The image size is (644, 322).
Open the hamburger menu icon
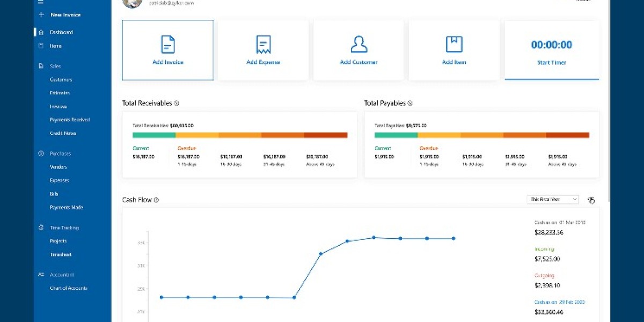(41, 2)
